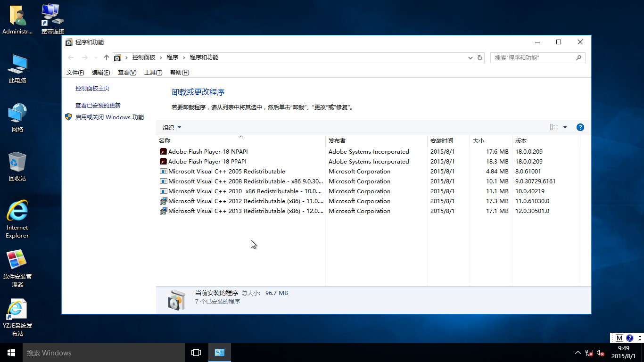Open 查看已安装的更新 link
644x362 pixels.
(98, 106)
